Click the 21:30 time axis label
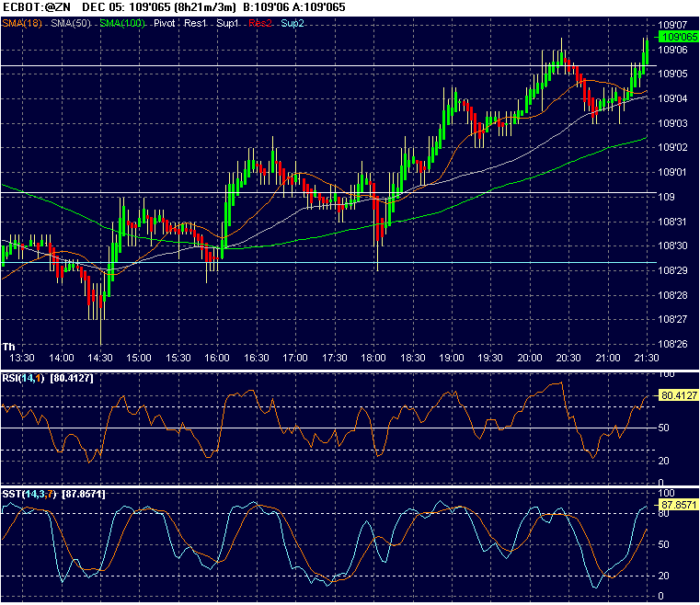 point(647,359)
